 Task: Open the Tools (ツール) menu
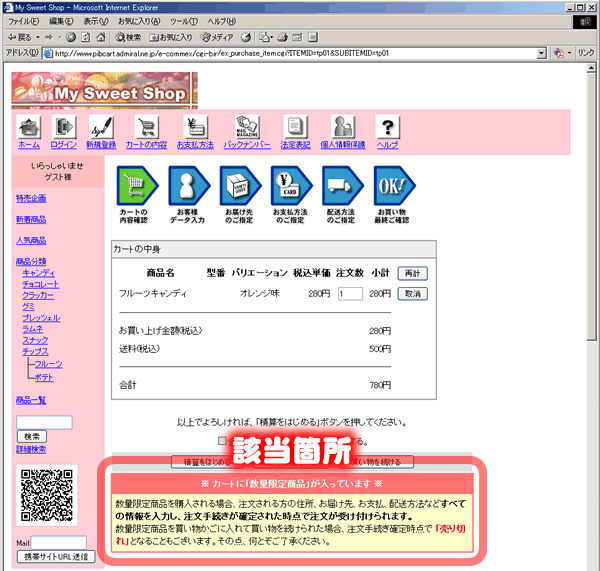point(184,21)
